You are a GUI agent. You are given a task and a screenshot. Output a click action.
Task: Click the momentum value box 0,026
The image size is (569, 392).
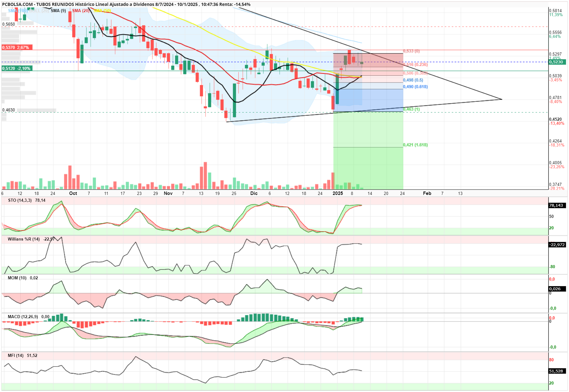557,289
